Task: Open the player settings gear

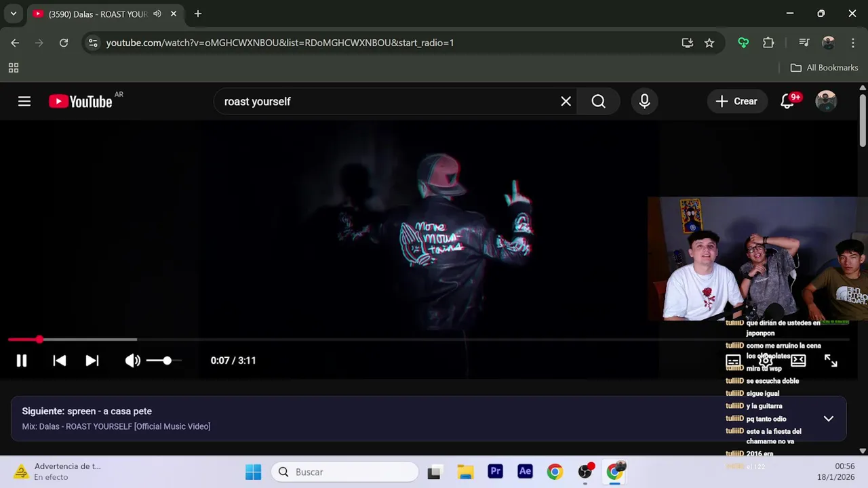Action: (x=766, y=361)
